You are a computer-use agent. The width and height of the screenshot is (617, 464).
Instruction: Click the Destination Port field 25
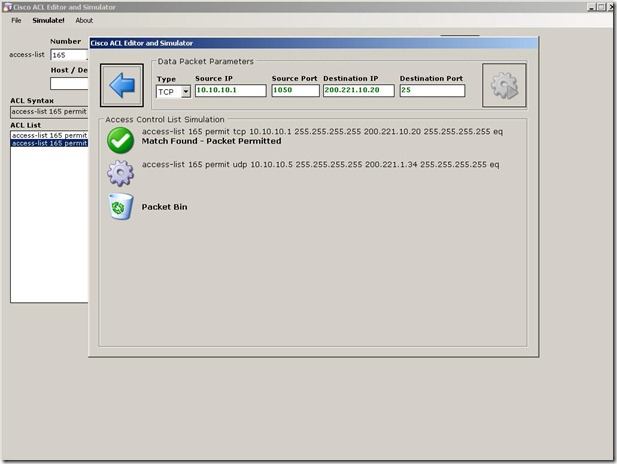point(432,90)
